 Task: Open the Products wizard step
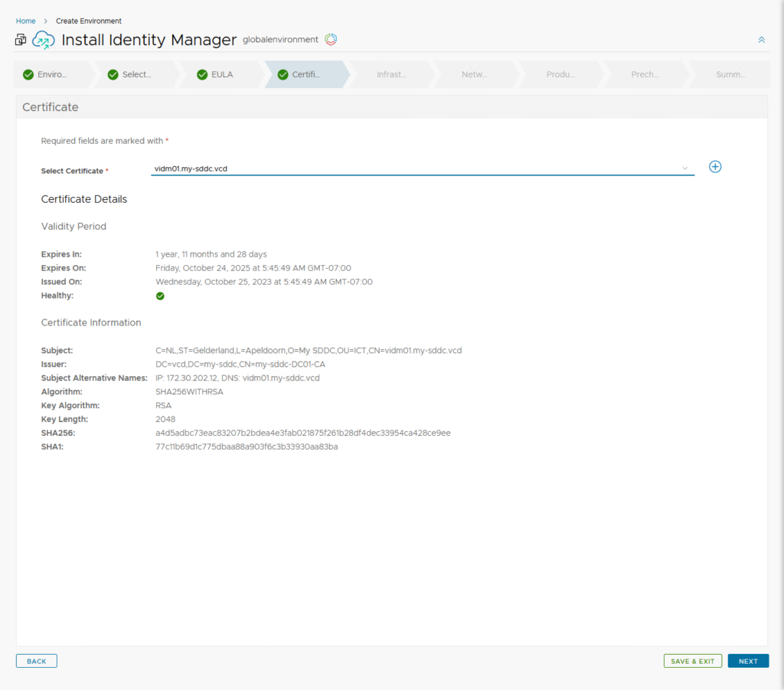click(x=560, y=74)
